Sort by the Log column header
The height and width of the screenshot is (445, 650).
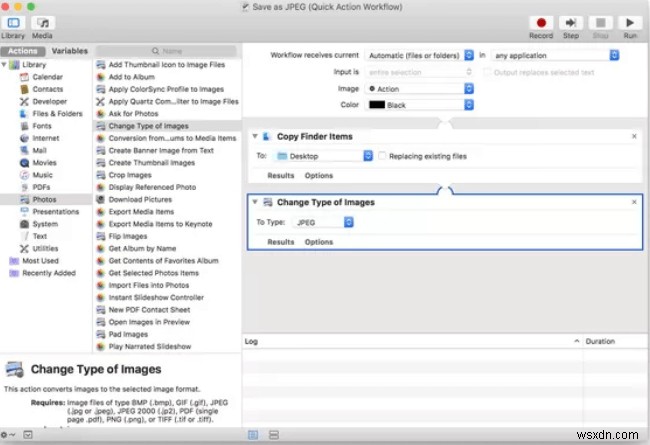pyautogui.click(x=412, y=341)
